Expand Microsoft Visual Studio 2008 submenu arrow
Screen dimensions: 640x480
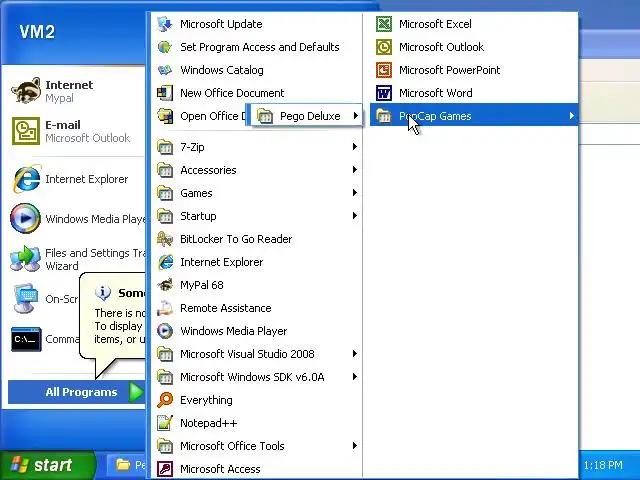pyautogui.click(x=355, y=353)
